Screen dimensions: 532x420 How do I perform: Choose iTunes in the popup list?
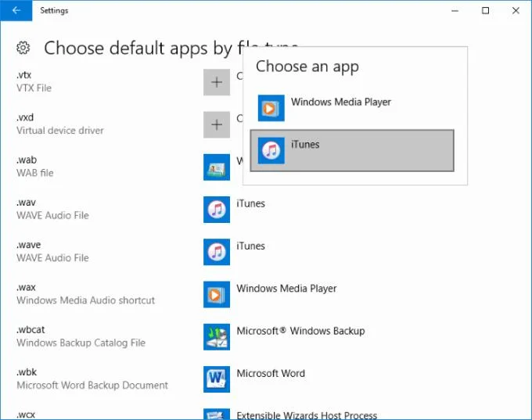coord(352,151)
